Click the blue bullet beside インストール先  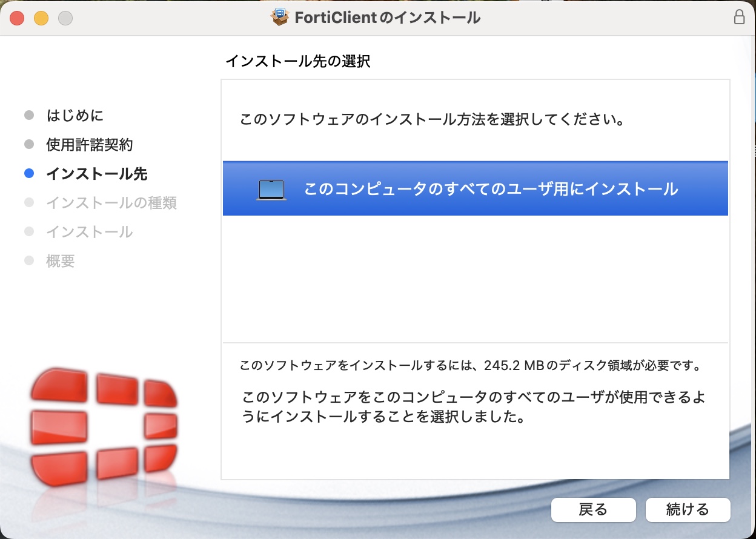pyautogui.click(x=29, y=174)
